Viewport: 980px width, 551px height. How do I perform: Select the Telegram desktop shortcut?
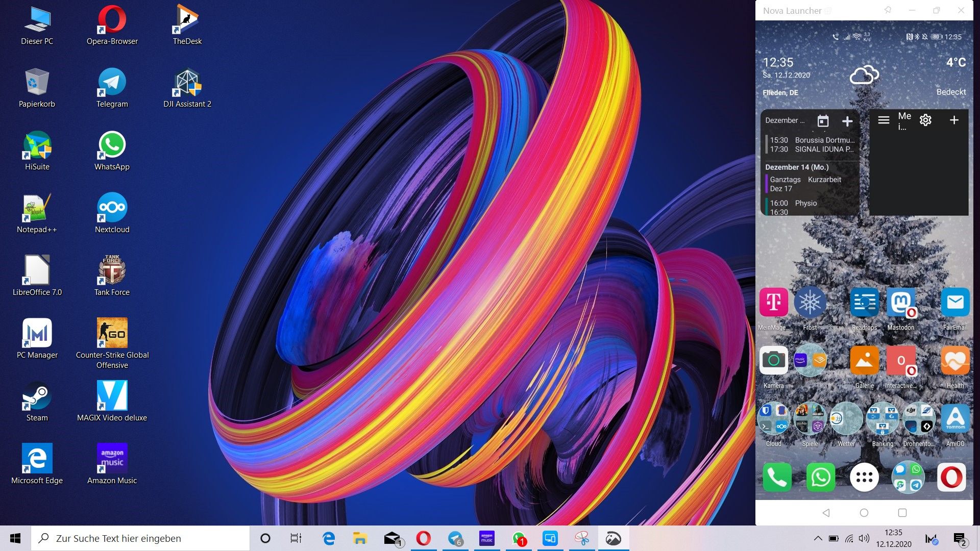click(112, 88)
